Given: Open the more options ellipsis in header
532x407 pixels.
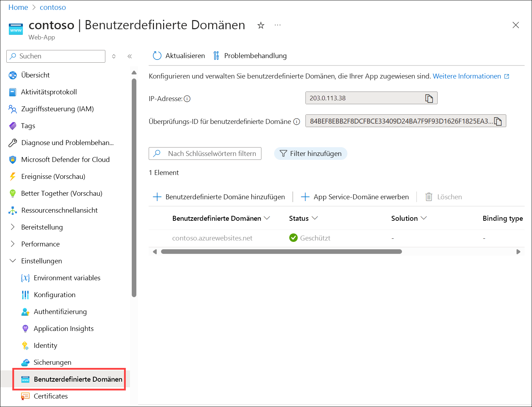Looking at the screenshot, I should (x=278, y=25).
